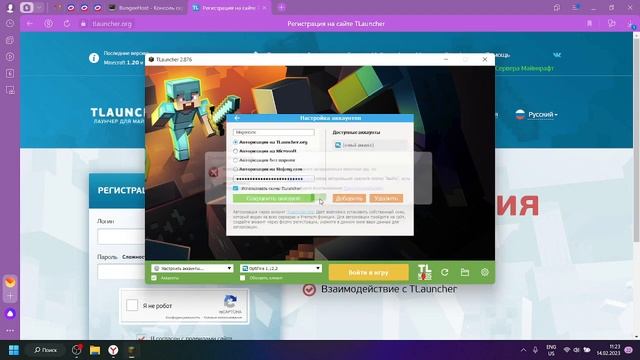Screen dimensions: 640x360
Task: Open the clock and date in taskbar
Action: [x=608, y=350]
